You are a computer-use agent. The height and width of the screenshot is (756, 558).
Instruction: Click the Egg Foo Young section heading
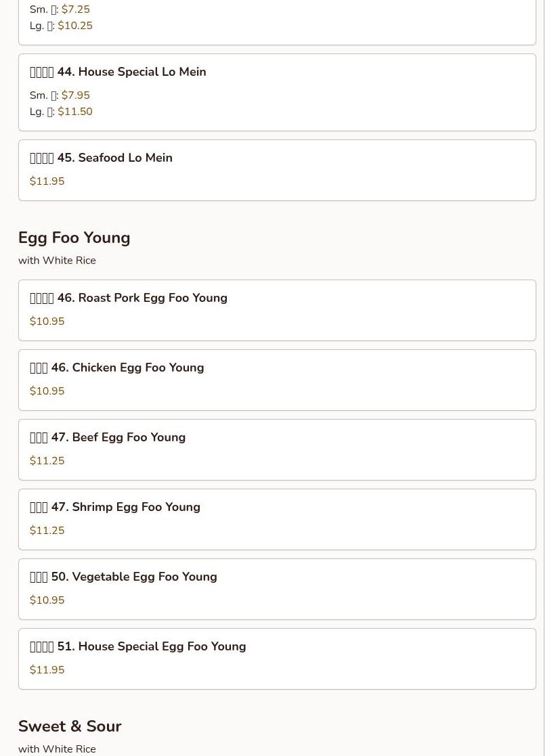74,238
